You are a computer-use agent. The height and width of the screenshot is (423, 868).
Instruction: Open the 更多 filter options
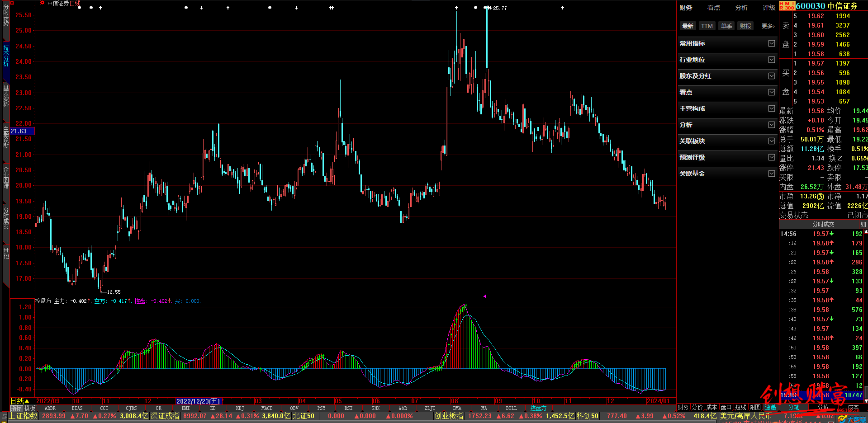click(x=768, y=26)
